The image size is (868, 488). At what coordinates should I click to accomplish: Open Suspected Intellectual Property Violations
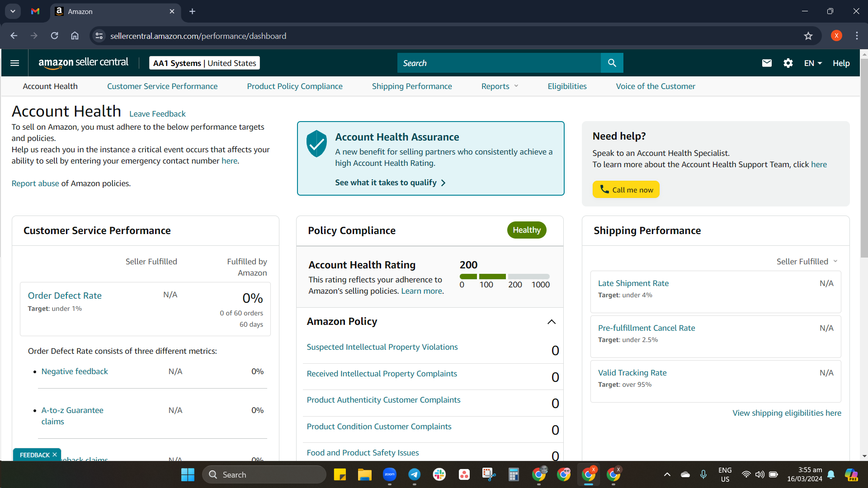(382, 347)
